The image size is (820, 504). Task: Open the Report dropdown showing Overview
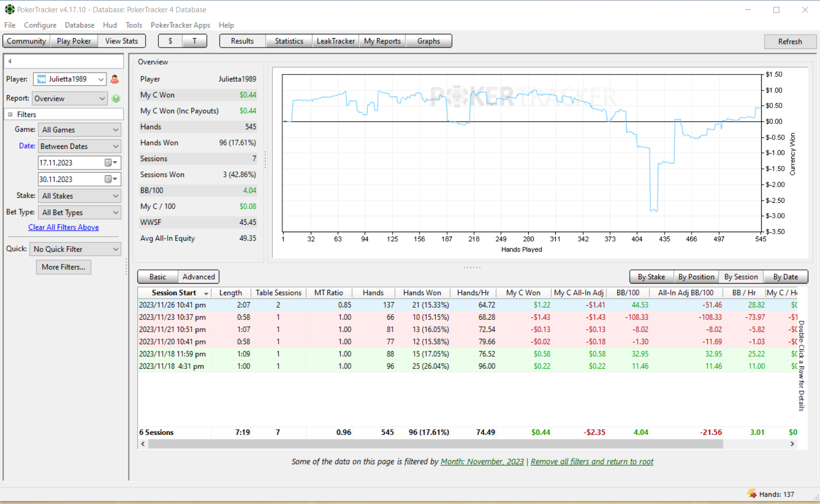pyautogui.click(x=70, y=98)
